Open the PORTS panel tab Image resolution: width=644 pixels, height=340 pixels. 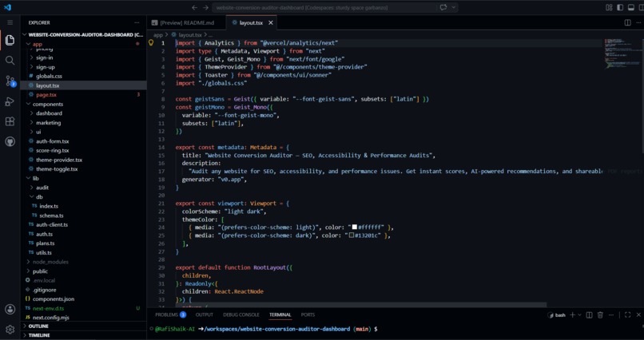tap(308, 315)
